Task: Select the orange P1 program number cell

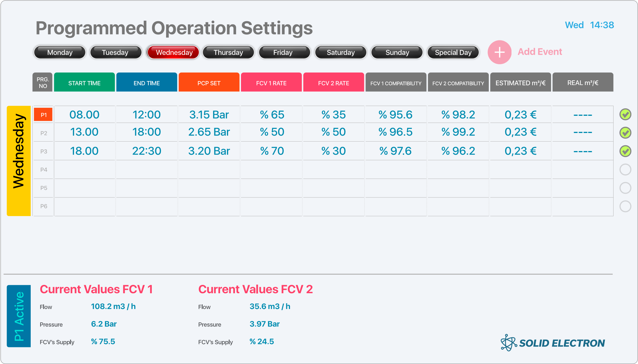Action: click(x=43, y=115)
